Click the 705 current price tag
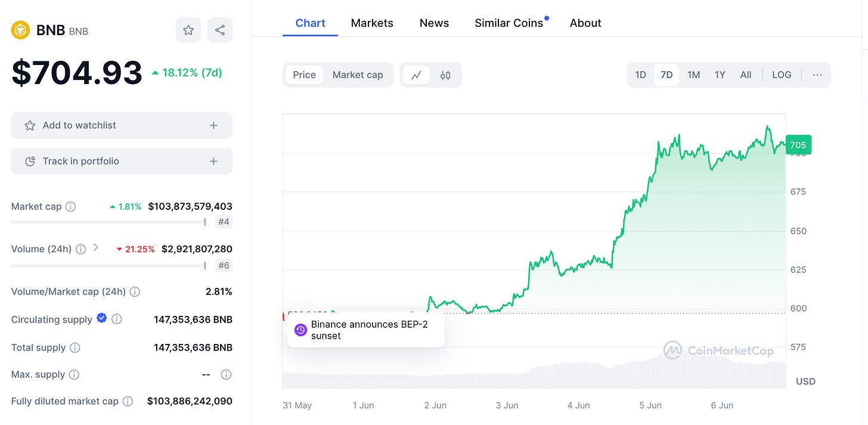 tap(798, 145)
